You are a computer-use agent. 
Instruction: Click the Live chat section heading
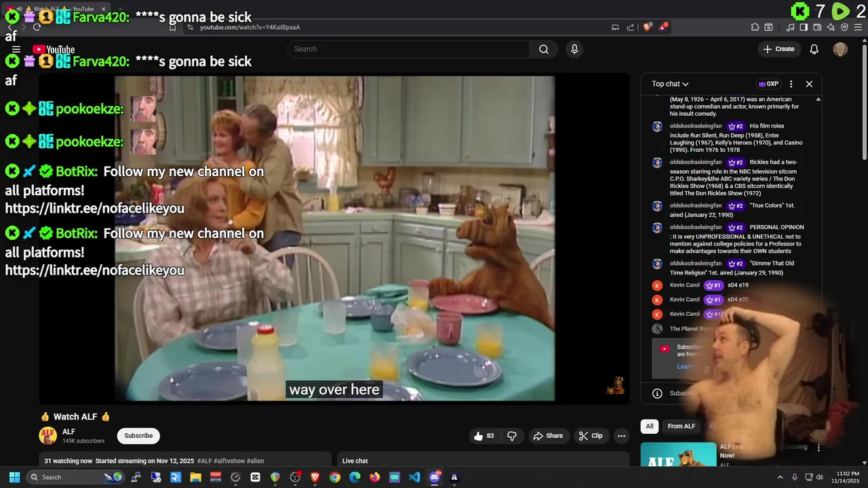pyautogui.click(x=355, y=461)
